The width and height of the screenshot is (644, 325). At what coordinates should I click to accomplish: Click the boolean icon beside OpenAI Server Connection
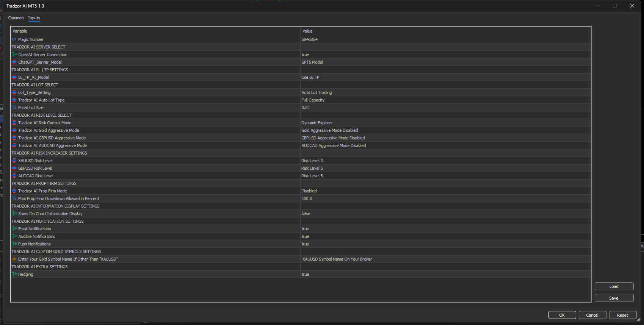14,55
